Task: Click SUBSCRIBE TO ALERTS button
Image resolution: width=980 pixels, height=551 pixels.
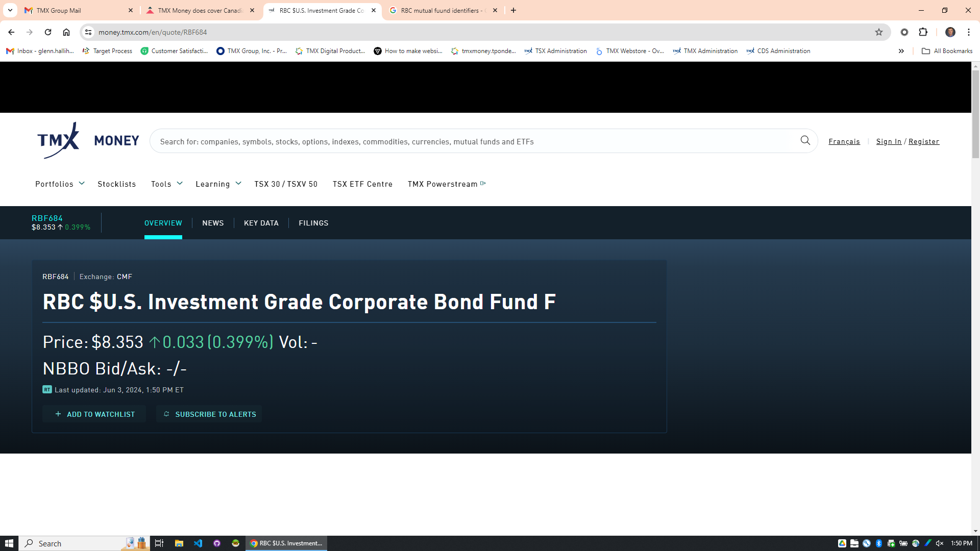Action: [209, 414]
